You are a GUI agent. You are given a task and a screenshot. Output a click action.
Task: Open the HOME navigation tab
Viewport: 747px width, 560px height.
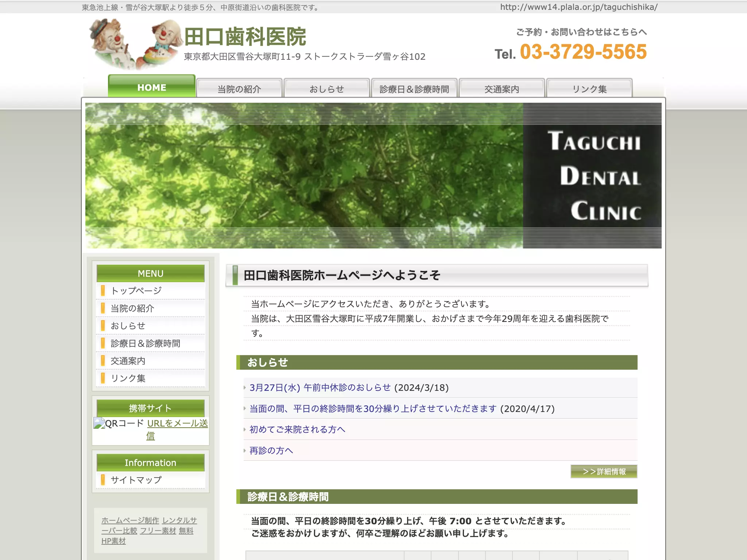point(152,87)
